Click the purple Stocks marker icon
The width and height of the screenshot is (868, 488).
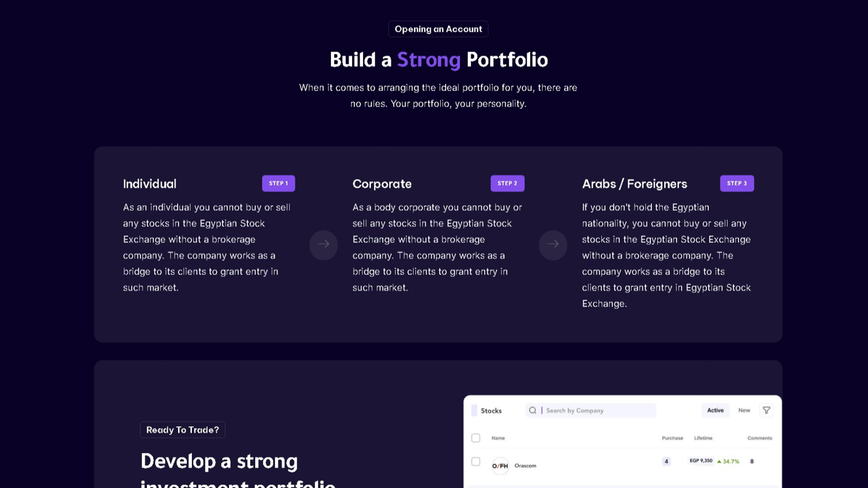point(474,410)
